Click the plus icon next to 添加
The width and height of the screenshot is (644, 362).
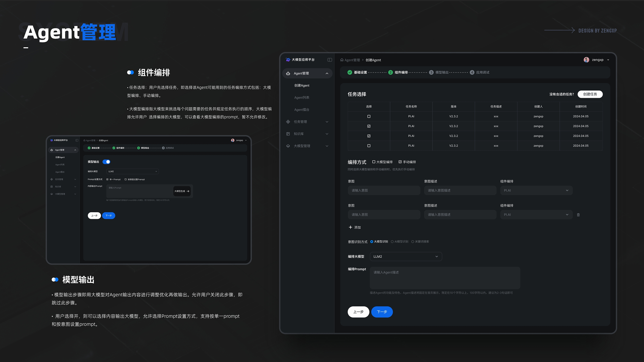351,227
